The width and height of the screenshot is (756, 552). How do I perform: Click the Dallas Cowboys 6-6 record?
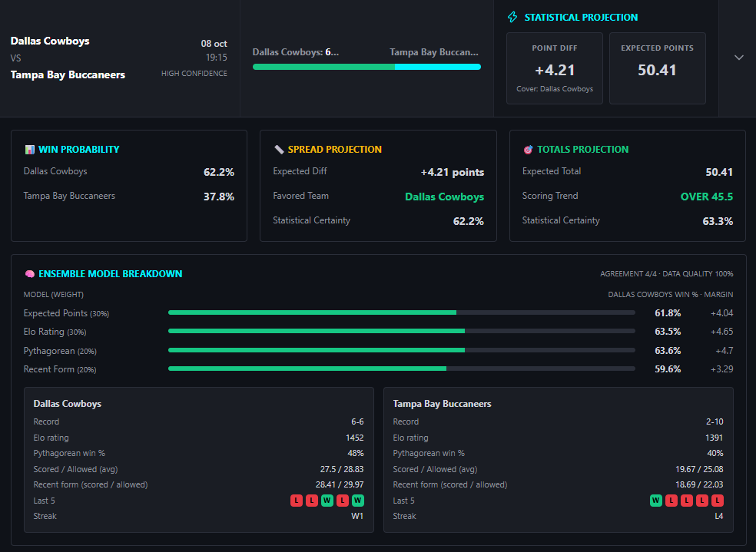357,421
